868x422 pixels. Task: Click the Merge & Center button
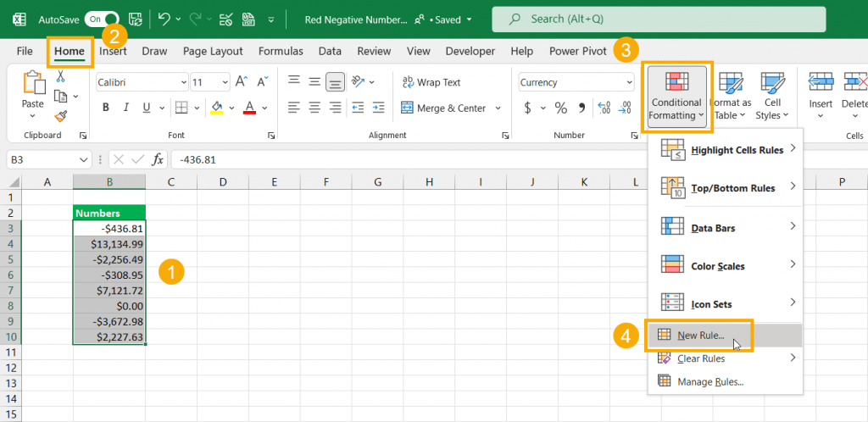pyautogui.click(x=442, y=108)
